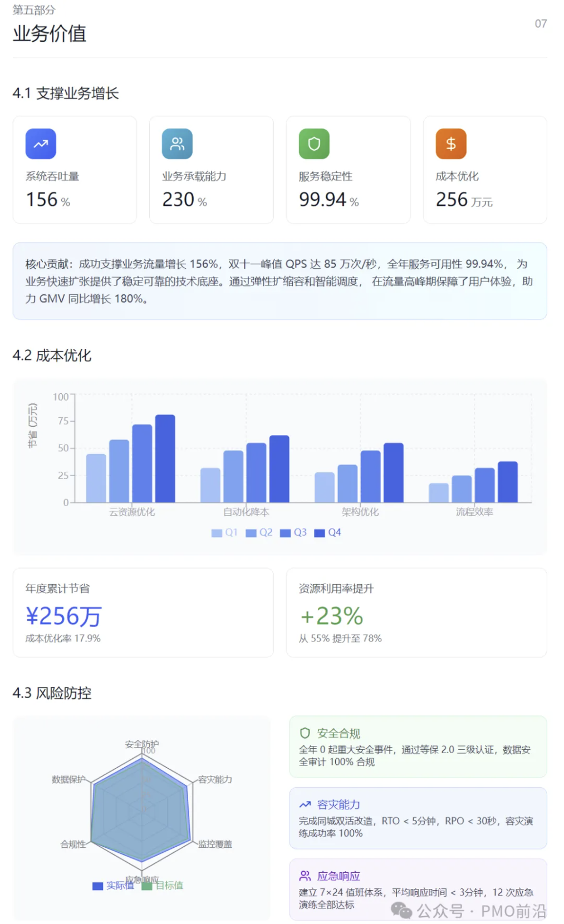The image size is (564, 924).
Task: Click the shield icon beside 安全合规
Action: (305, 733)
